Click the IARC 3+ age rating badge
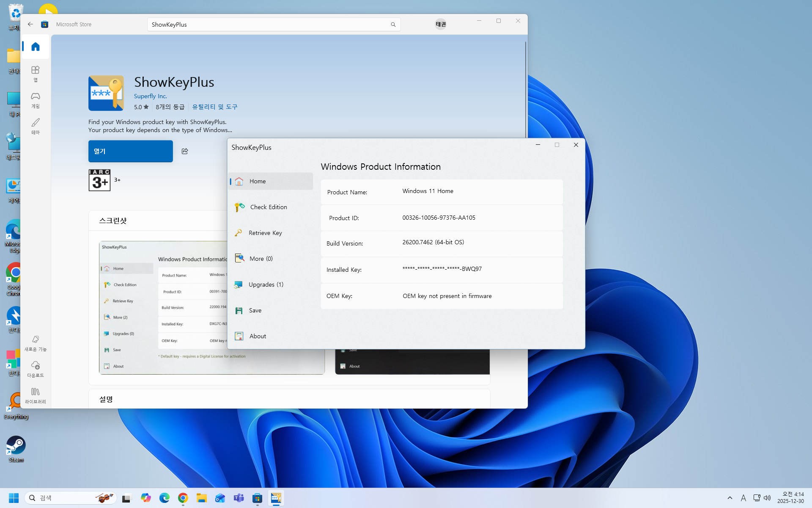The height and width of the screenshot is (508, 812). coord(99,180)
